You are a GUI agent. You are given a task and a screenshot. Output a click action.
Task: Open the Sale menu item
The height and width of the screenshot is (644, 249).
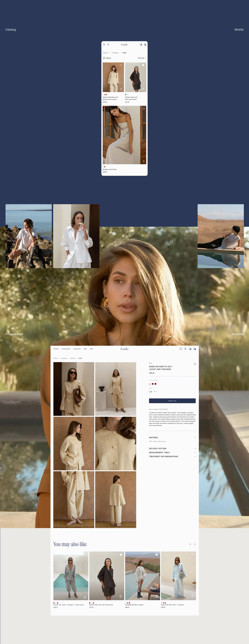pyautogui.click(x=85, y=349)
